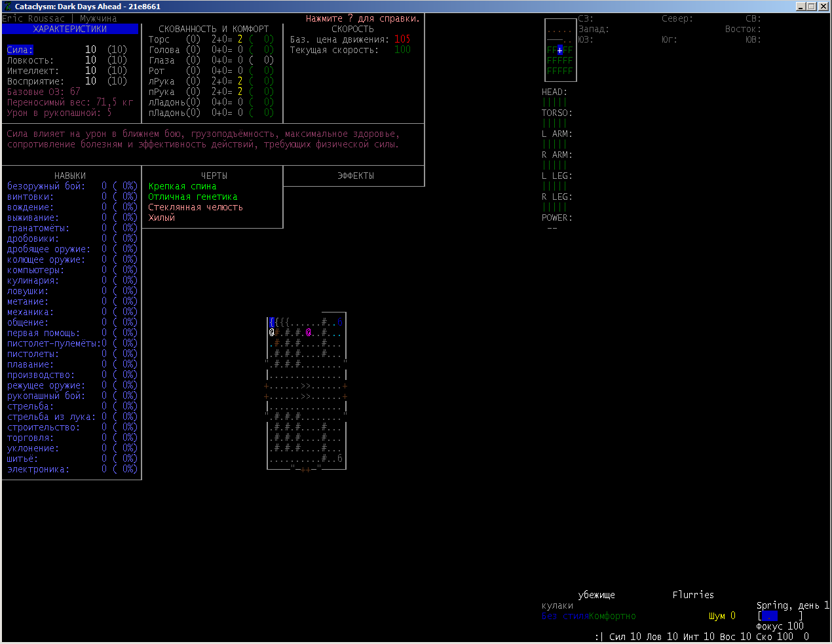Select the безоружный бой skill
Image resolution: width=832 pixels, height=644 pixels.
[72, 186]
